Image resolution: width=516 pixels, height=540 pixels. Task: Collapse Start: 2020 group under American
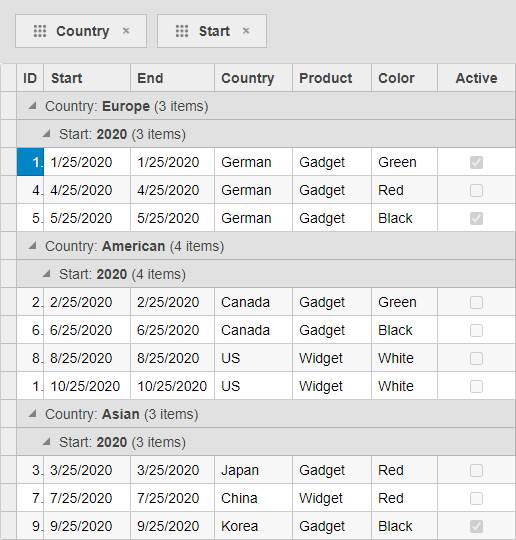point(47,274)
